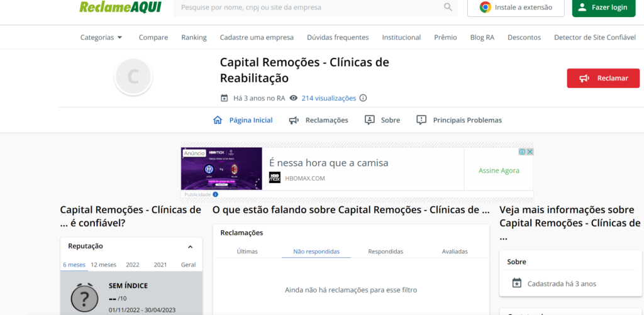Viewport: 644px width, 315px height.
Task: Expand the Categorias dropdown menu
Action: pos(101,37)
